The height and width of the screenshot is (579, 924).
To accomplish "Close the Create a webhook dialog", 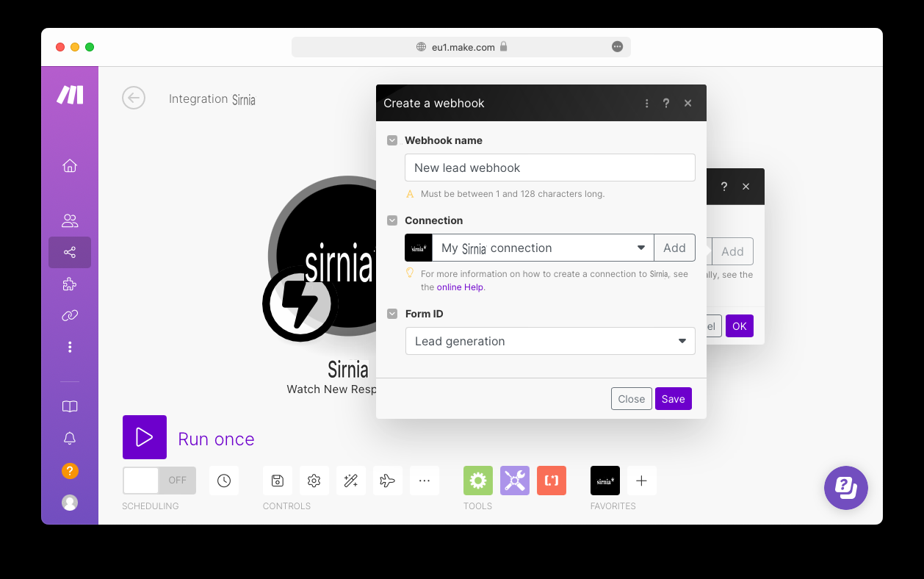I will (x=688, y=104).
